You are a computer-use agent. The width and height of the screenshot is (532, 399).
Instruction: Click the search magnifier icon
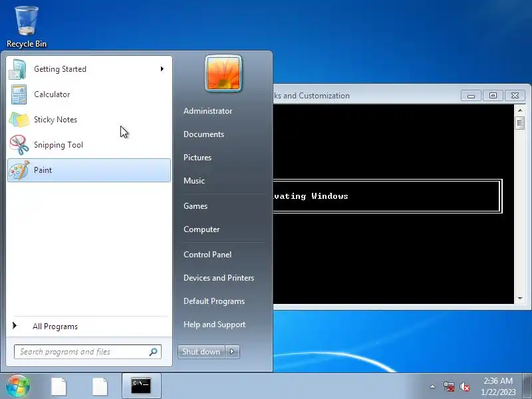154,352
